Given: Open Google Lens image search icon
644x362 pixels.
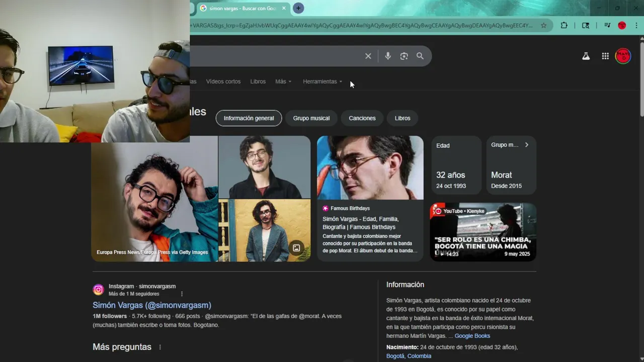Looking at the screenshot, I should coord(404,56).
